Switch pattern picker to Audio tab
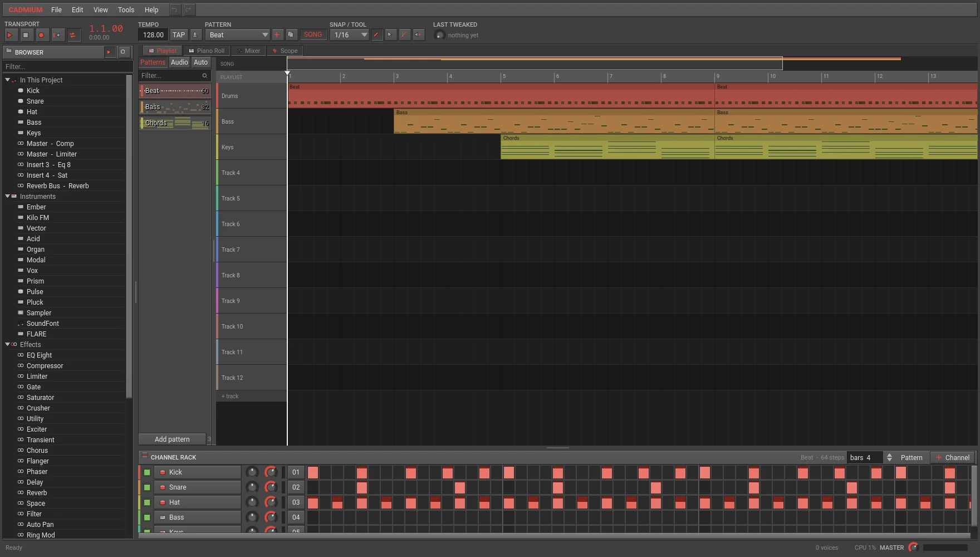Screen dimensions: 980x557 pyautogui.click(x=179, y=62)
